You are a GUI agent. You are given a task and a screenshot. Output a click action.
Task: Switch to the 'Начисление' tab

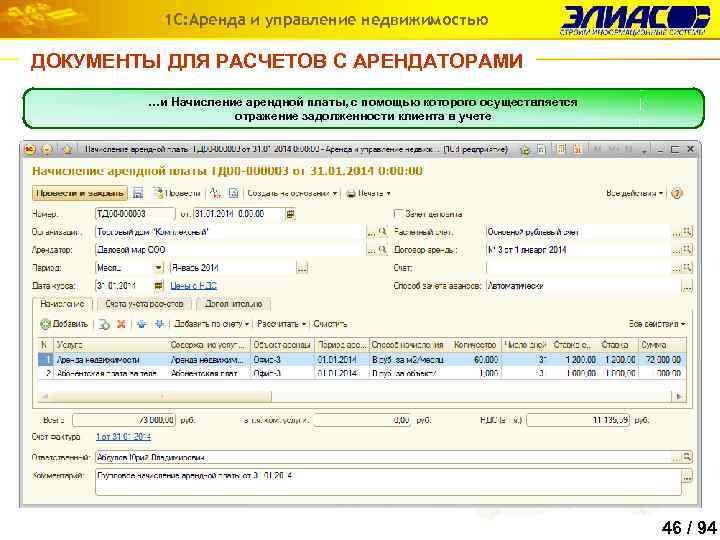click(62, 304)
